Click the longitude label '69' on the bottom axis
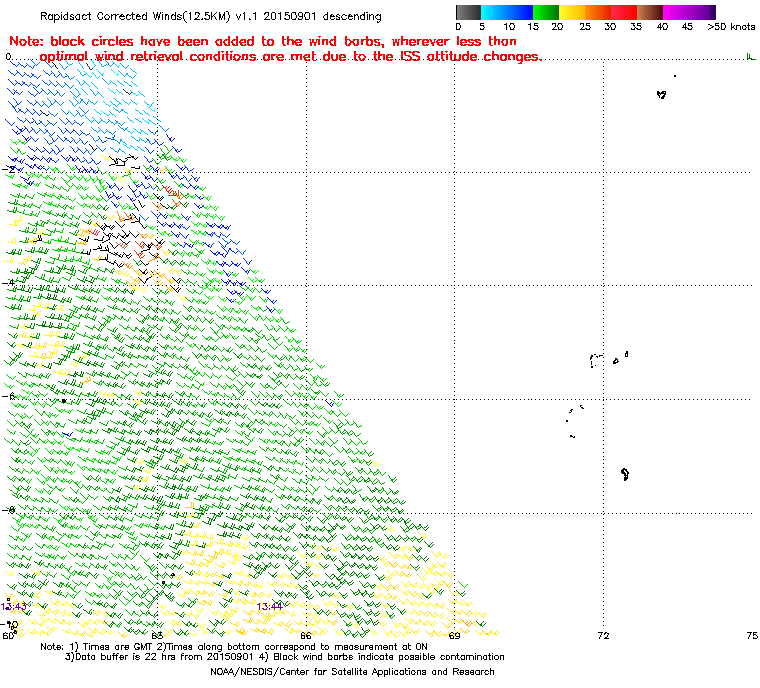This screenshot has width=760, height=688. (x=454, y=635)
